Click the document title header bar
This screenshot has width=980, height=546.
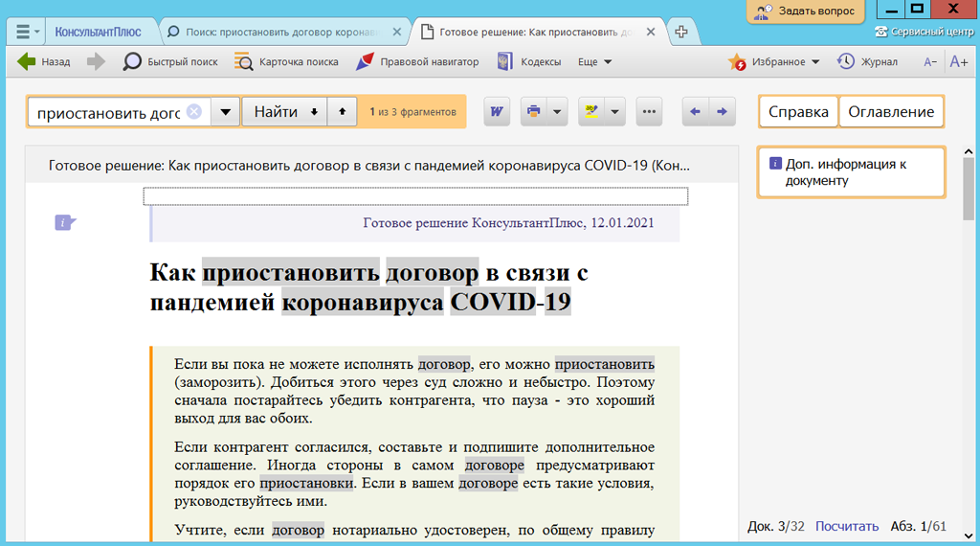[381, 166]
